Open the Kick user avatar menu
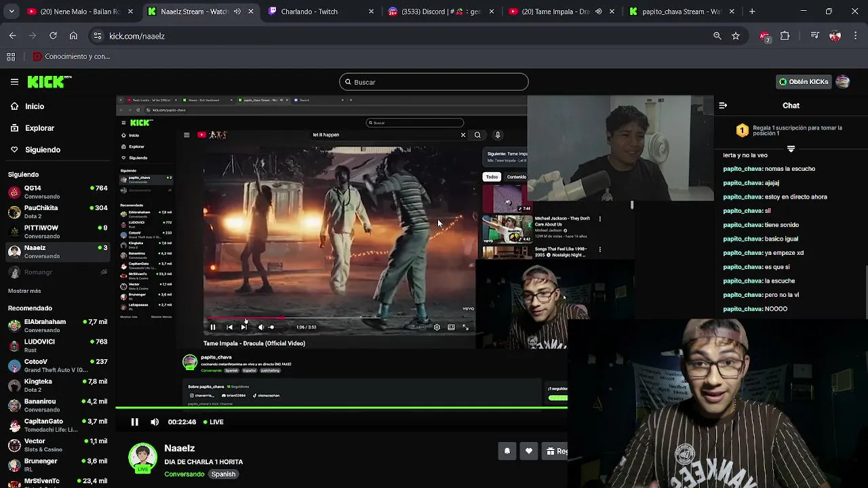868x488 pixels. click(x=843, y=82)
